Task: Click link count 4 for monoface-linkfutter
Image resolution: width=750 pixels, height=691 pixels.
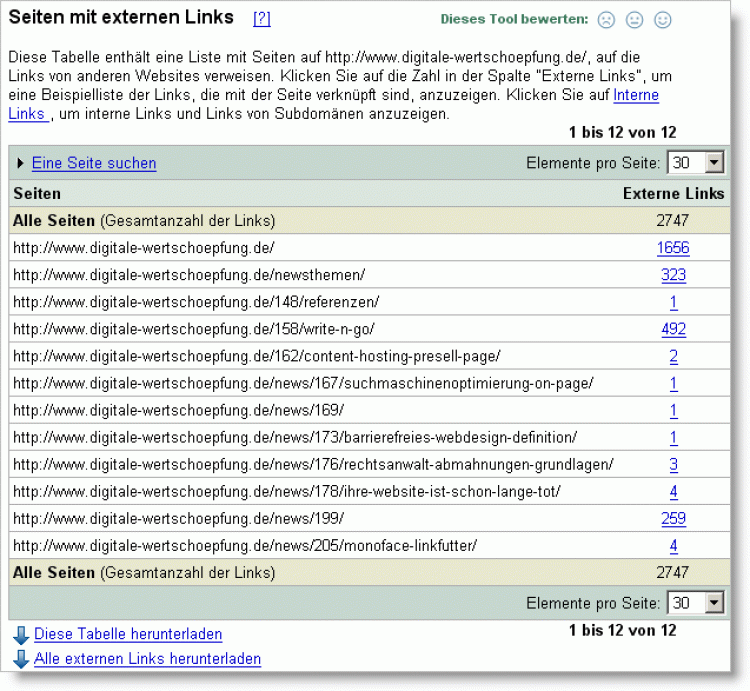Action: click(x=674, y=545)
